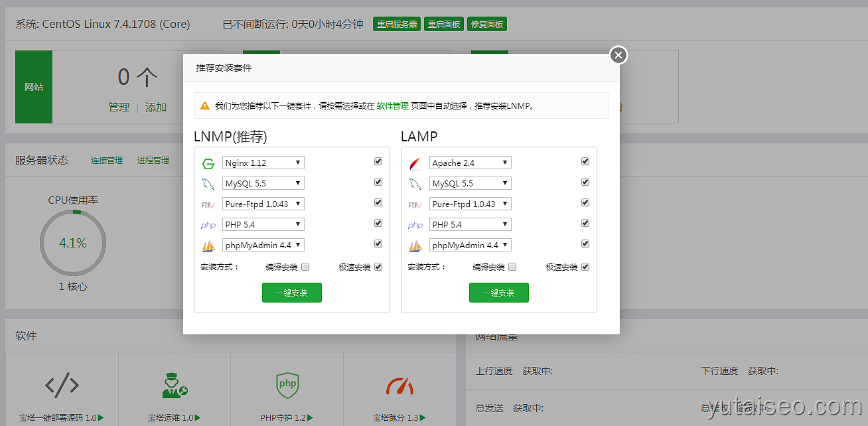Click the FTP icon in LAMP list
The height and width of the screenshot is (426, 868).
(415, 205)
